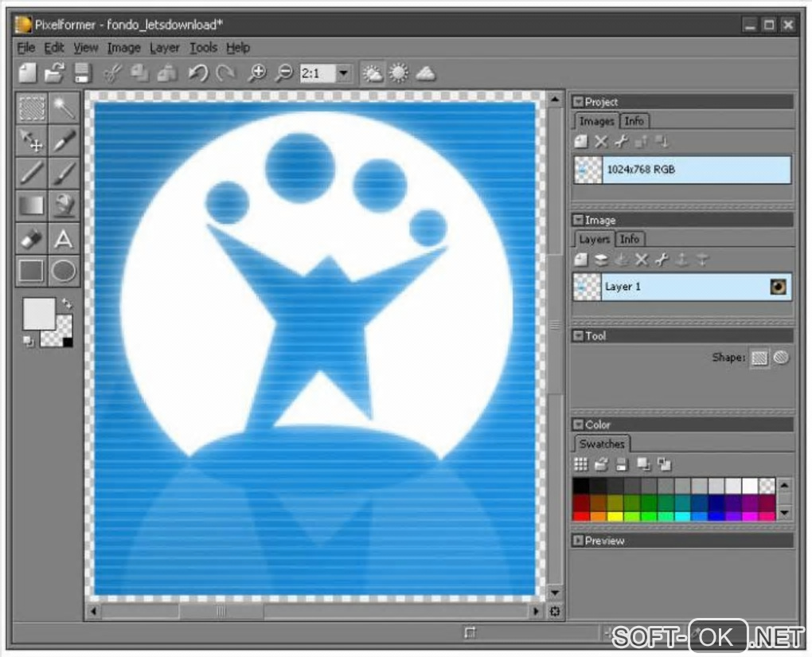812x657 pixels.
Task: Open the Edit menu
Action: click(x=54, y=48)
